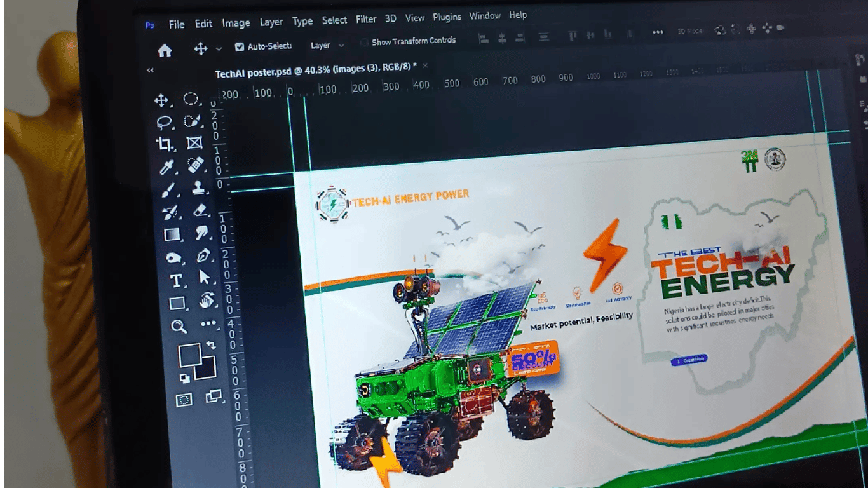Screen dimensions: 868x488
Task: Select the History Brush tool
Action: 170,212
